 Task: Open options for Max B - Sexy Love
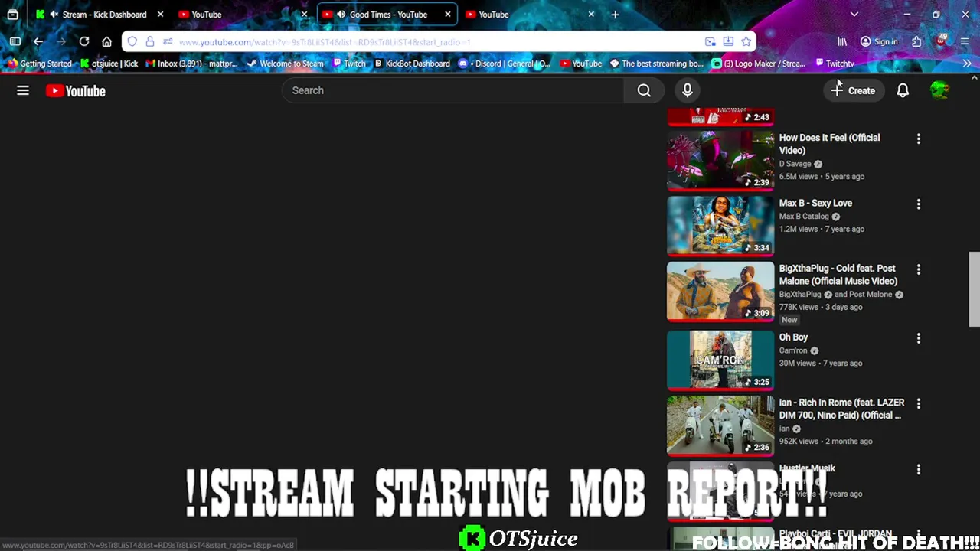click(x=918, y=204)
